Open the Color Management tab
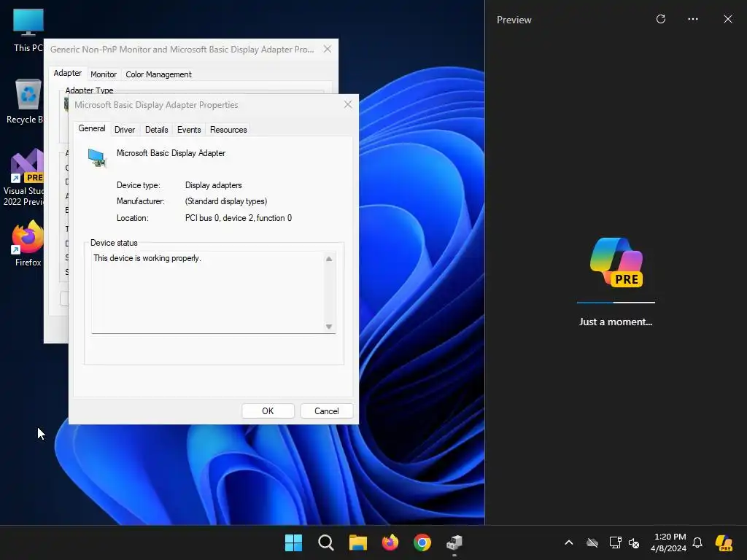 coord(158,74)
